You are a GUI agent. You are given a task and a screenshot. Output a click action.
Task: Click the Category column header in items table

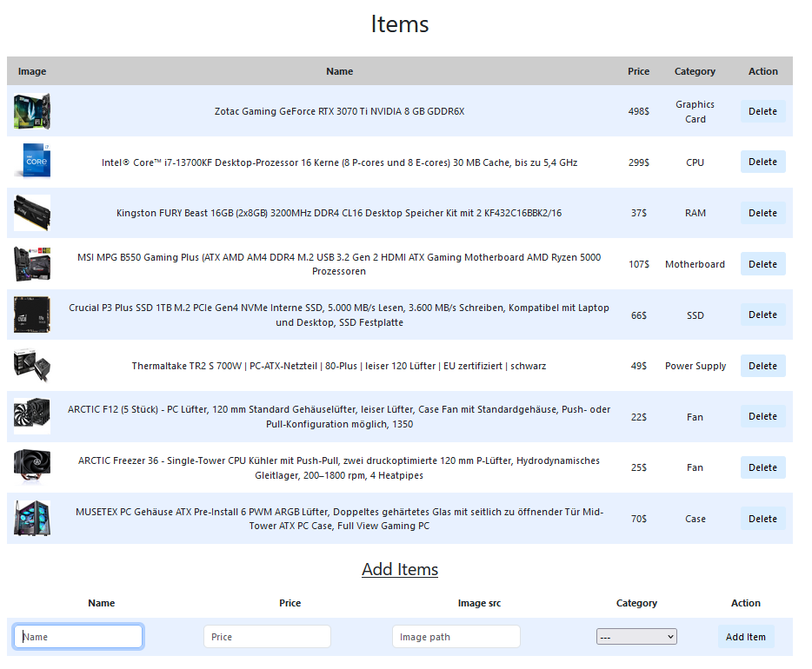pos(695,71)
